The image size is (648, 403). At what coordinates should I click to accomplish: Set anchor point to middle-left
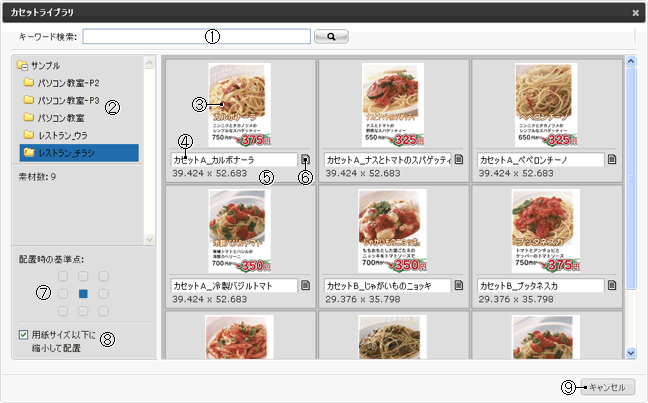tap(63, 293)
